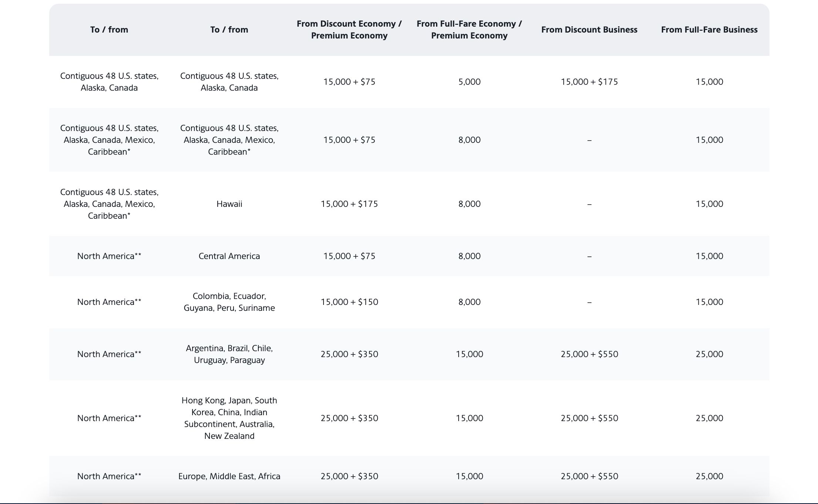Click 'North America**' in the Europe row
Image resolution: width=818 pixels, height=504 pixels.
pyautogui.click(x=109, y=476)
